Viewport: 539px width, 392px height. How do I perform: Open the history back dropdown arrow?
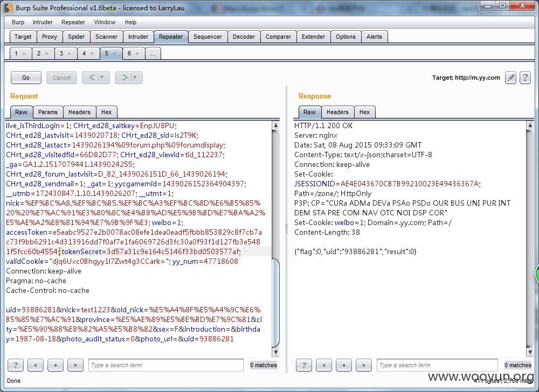point(102,78)
